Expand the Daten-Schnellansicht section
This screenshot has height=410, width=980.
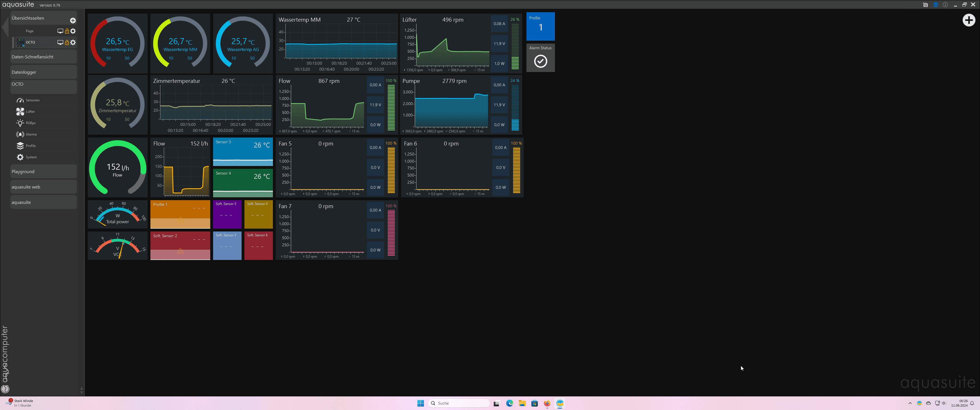(43, 57)
